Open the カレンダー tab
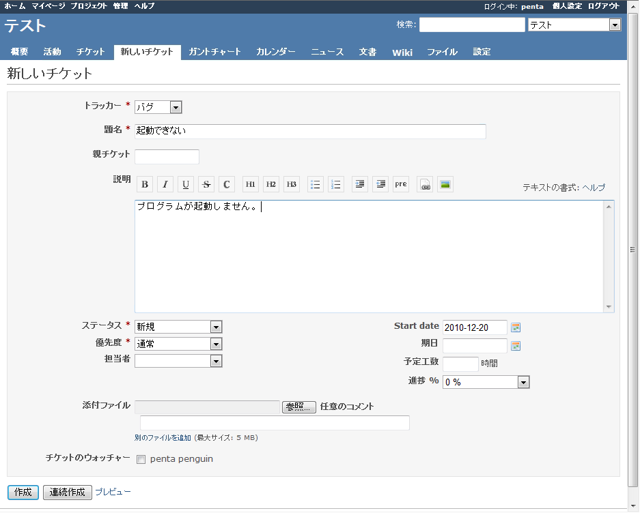This screenshot has height=513, width=640. click(x=276, y=52)
